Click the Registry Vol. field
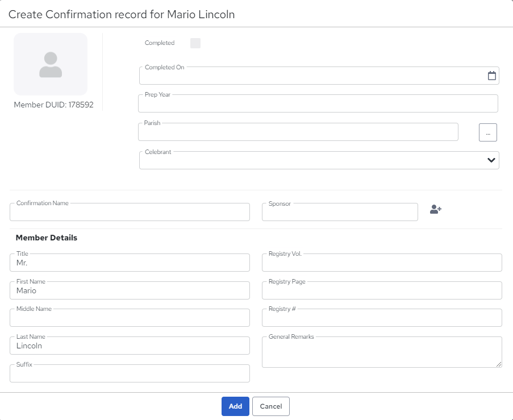Image resolution: width=513 pixels, height=420 pixels. (382, 263)
